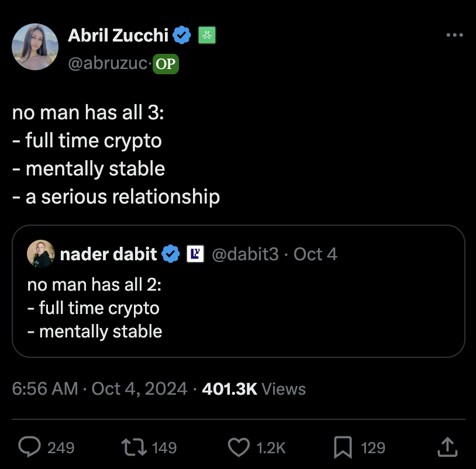Open Abril Zucchi's profile picture
The height and width of the screenshot is (469, 476).
[x=35, y=47]
